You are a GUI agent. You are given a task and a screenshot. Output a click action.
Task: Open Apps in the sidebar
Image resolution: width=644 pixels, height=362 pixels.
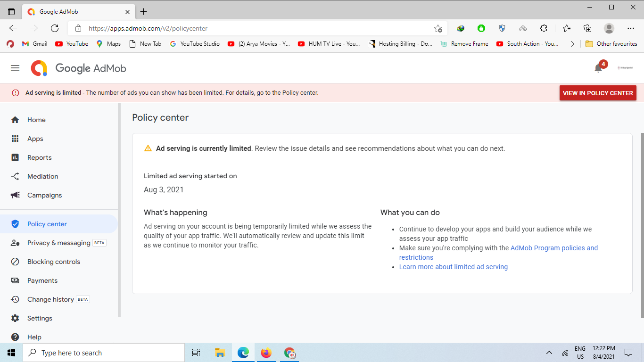[59, 139]
